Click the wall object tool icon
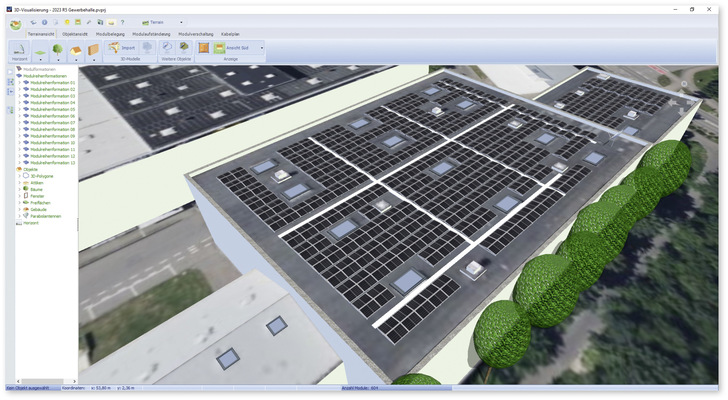728x400 pixels. [93, 49]
